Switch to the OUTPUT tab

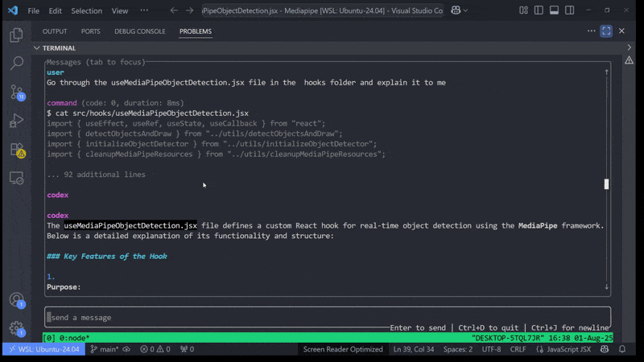pos(55,31)
